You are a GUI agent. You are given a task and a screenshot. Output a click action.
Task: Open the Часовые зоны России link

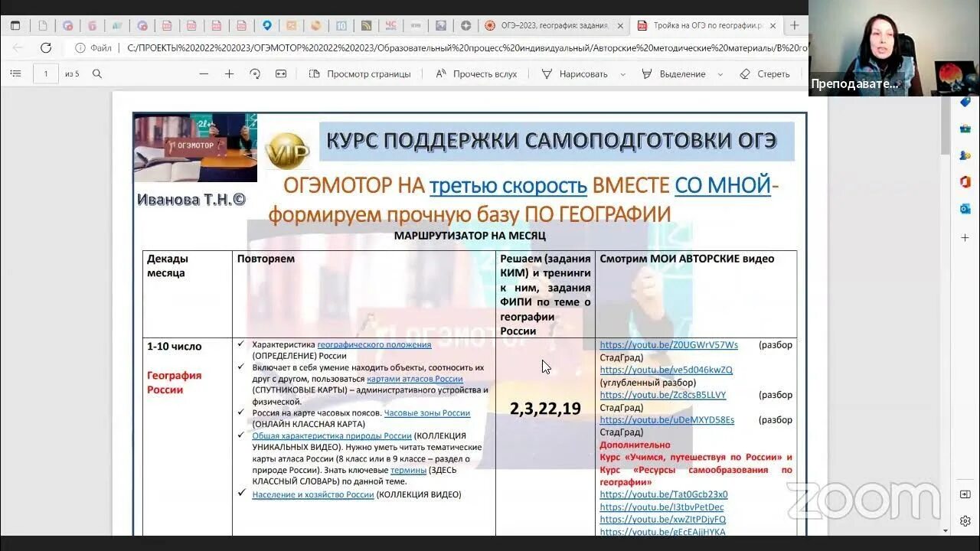[x=426, y=413]
